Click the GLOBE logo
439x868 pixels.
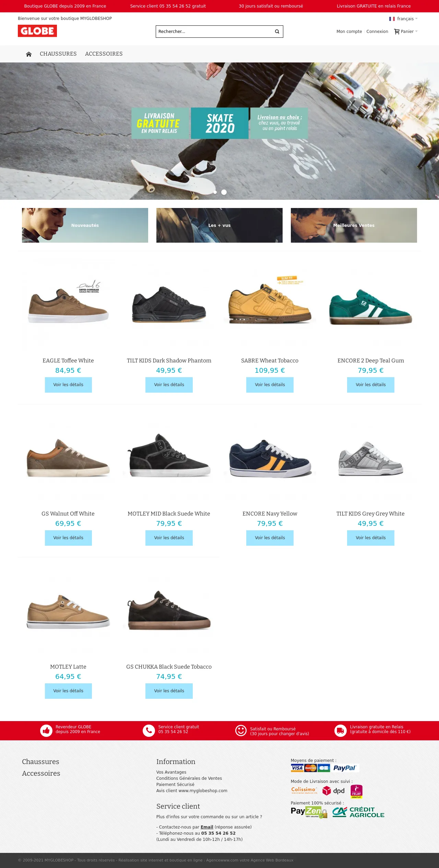37,31
